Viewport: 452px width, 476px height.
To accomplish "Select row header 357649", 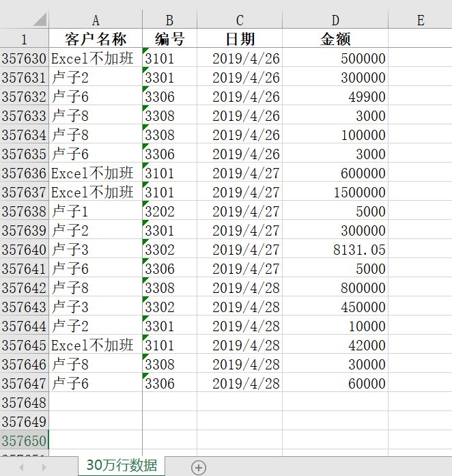I will (x=24, y=421).
